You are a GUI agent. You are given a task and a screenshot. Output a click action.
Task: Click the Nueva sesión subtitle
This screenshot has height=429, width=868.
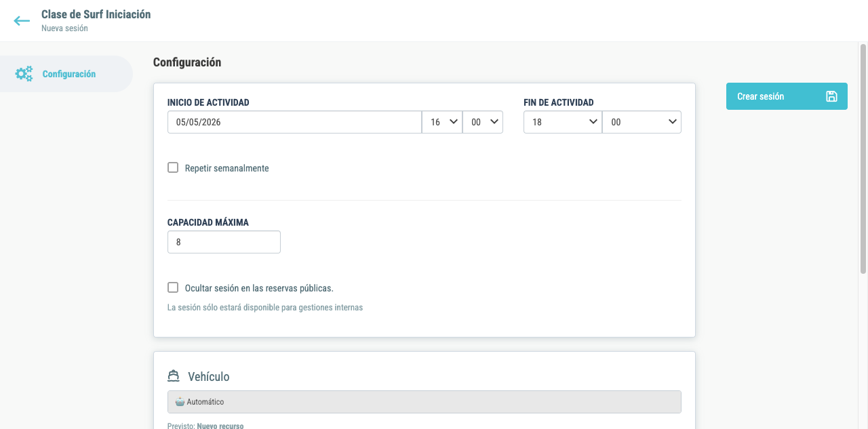pos(64,28)
